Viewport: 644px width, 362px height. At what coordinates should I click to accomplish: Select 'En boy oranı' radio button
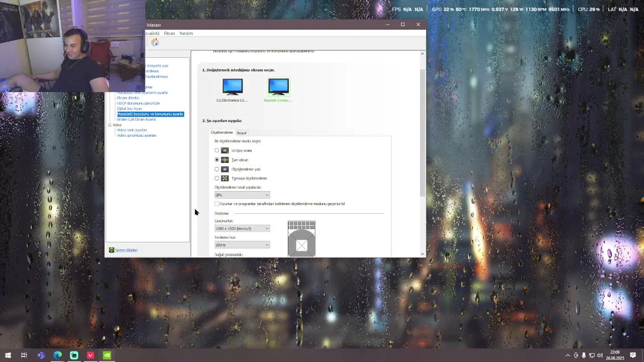(217, 150)
